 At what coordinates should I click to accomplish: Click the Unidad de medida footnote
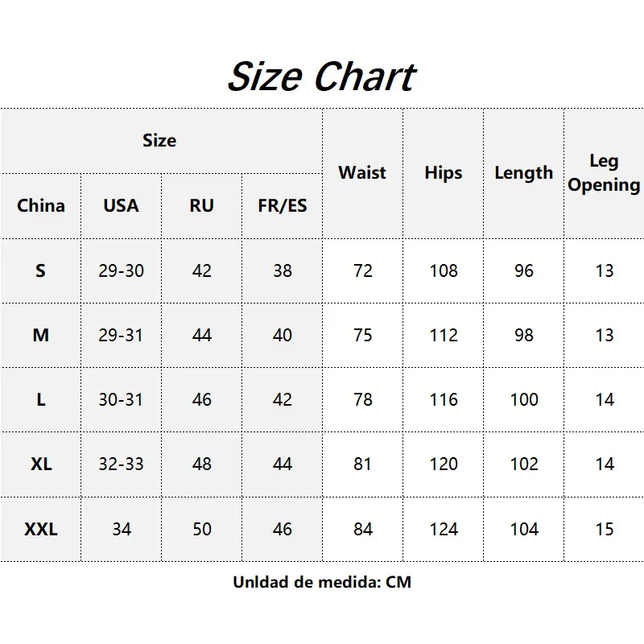[x=322, y=582]
